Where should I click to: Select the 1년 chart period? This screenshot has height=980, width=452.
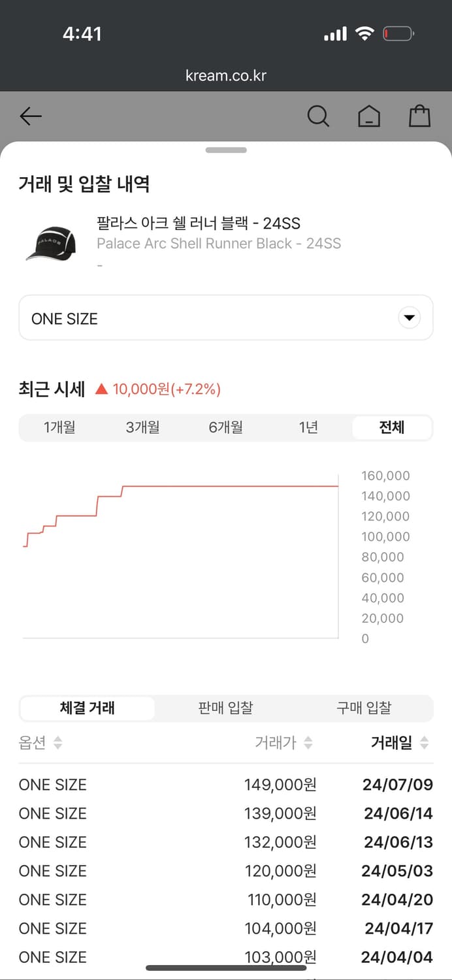click(x=309, y=427)
